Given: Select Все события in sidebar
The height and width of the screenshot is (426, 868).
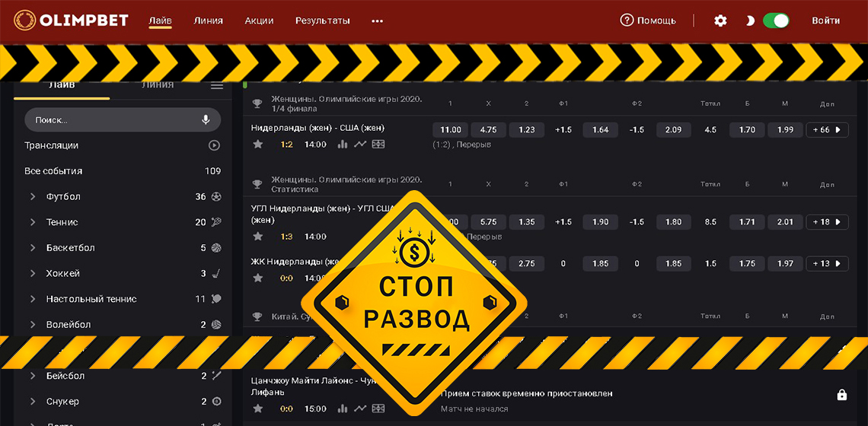Looking at the screenshot, I should [x=123, y=171].
